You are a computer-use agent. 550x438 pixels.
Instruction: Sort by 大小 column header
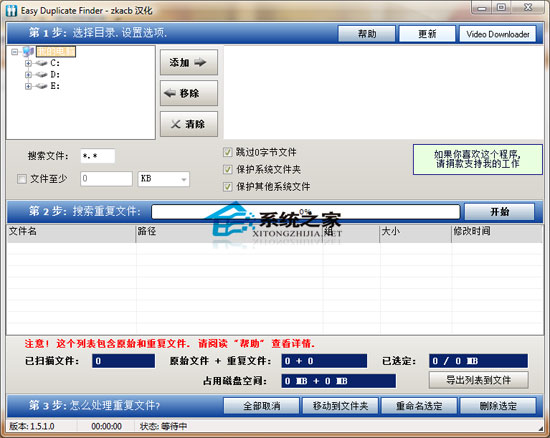point(415,233)
